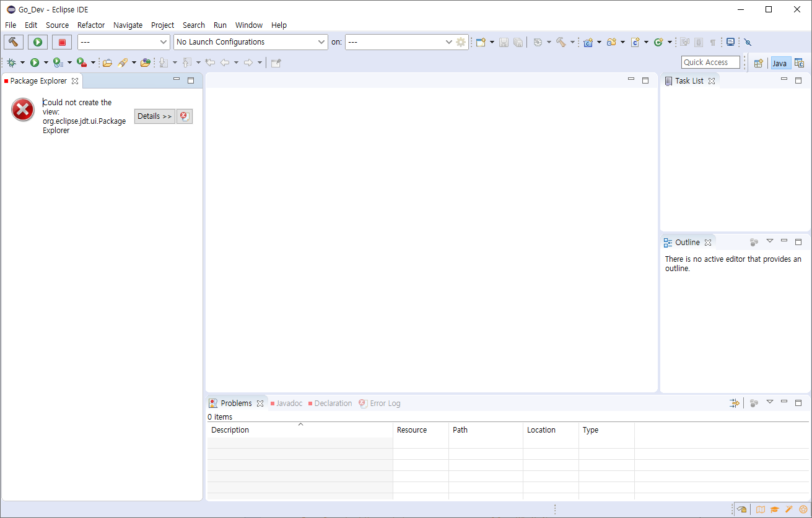Close the Task List tab
The width and height of the screenshot is (812, 518).
(712, 81)
